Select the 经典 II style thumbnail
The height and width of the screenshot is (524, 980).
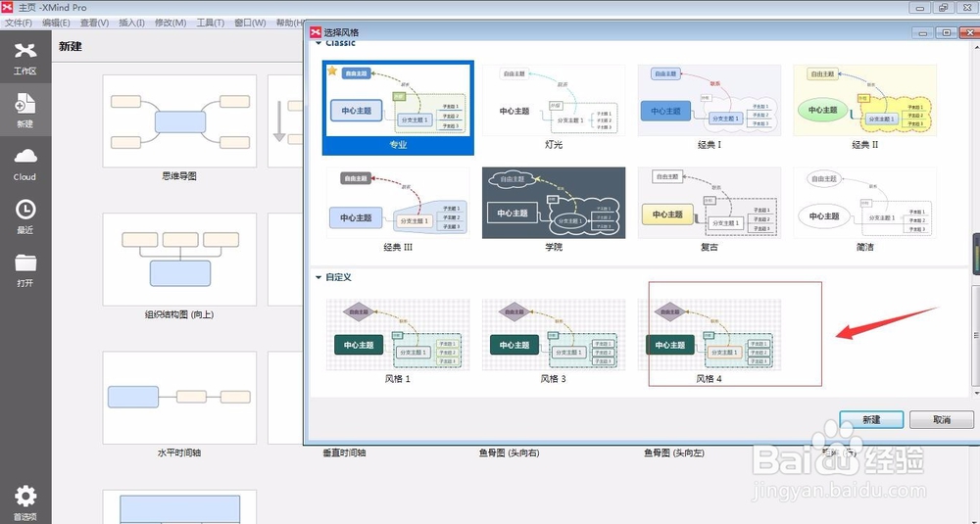[x=865, y=100]
